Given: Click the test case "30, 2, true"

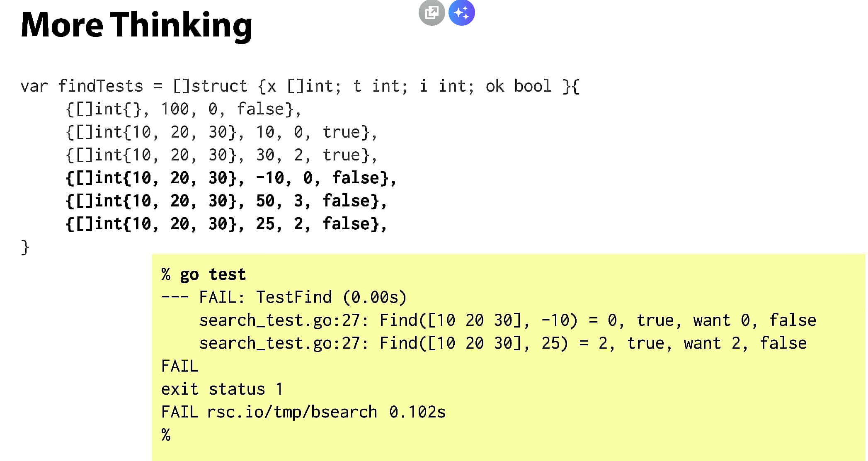Looking at the screenshot, I should [x=221, y=155].
